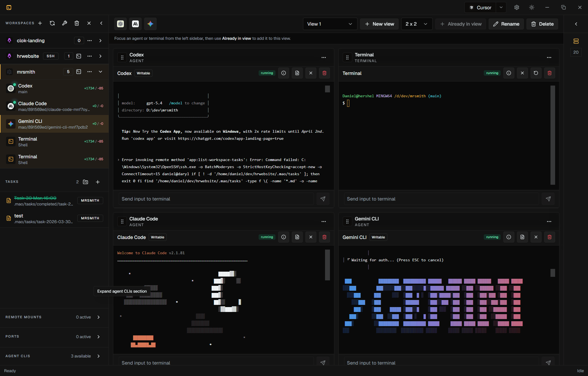Open the terminal icon beside the mrsmith workspace
588x376 pixels.
79,72
